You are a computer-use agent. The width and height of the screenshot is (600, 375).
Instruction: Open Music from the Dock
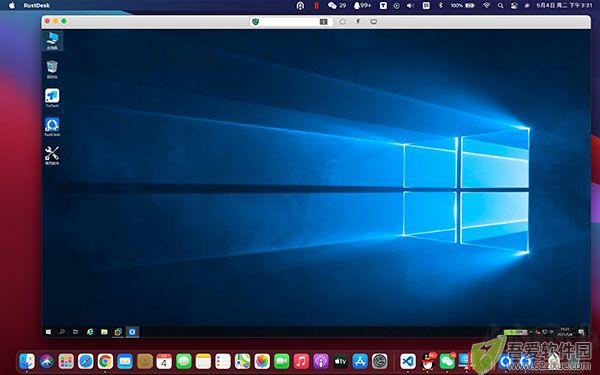click(301, 361)
